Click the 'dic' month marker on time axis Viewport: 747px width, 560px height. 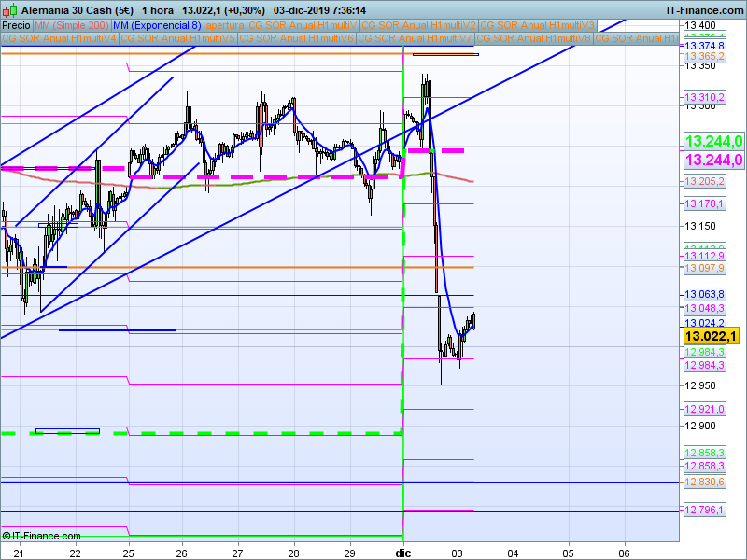402,552
